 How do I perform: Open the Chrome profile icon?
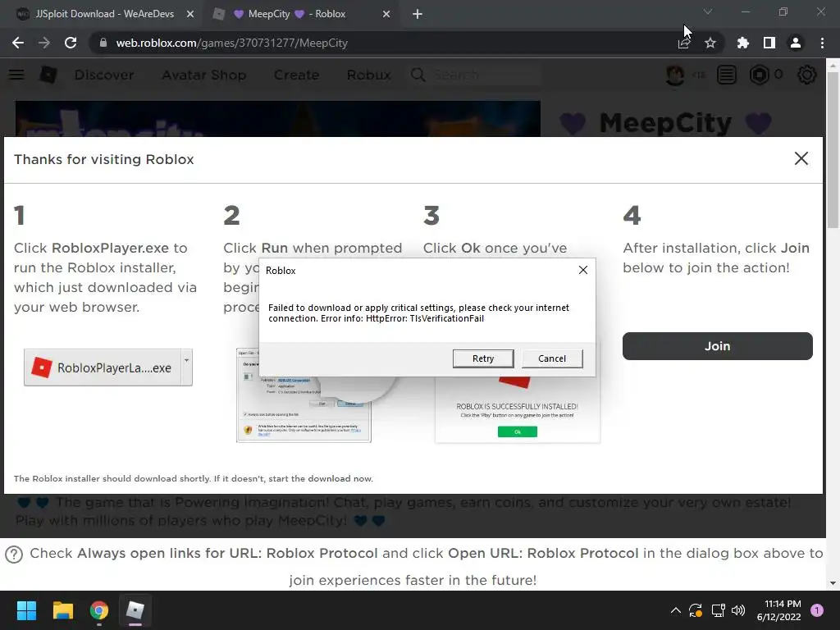click(x=796, y=43)
